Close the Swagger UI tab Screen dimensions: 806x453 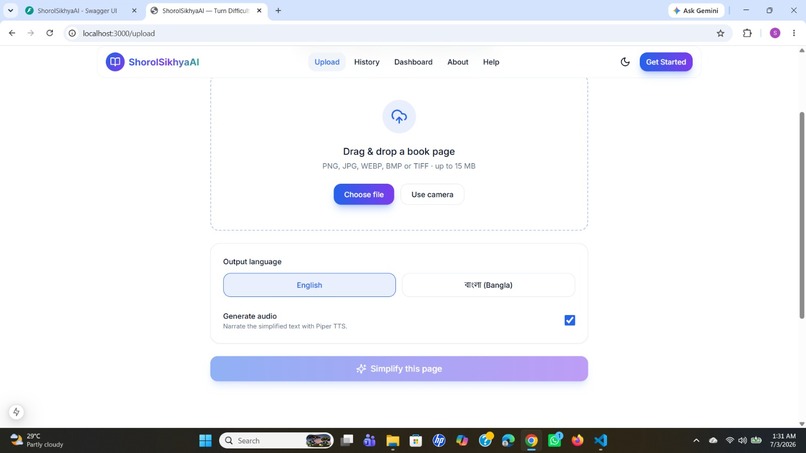point(134,10)
